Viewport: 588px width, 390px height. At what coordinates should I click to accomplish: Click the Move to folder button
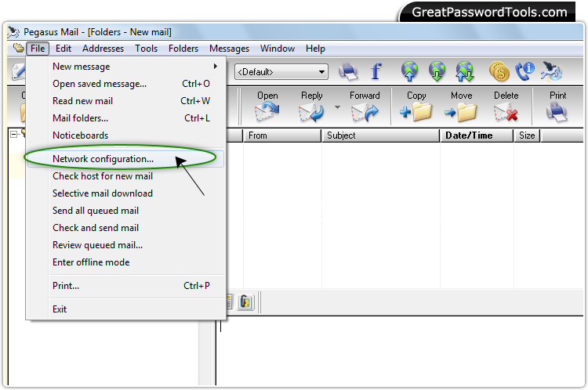461,107
